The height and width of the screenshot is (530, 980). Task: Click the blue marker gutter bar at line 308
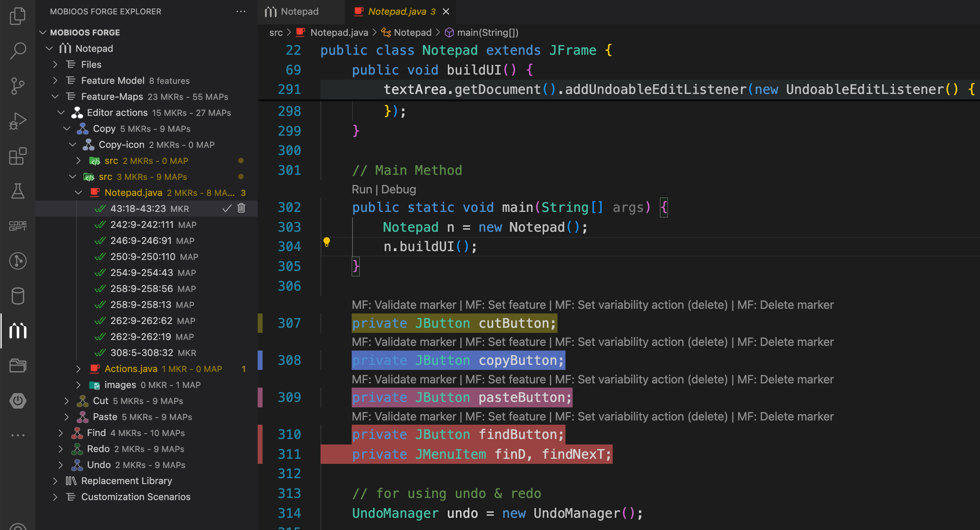click(260, 360)
